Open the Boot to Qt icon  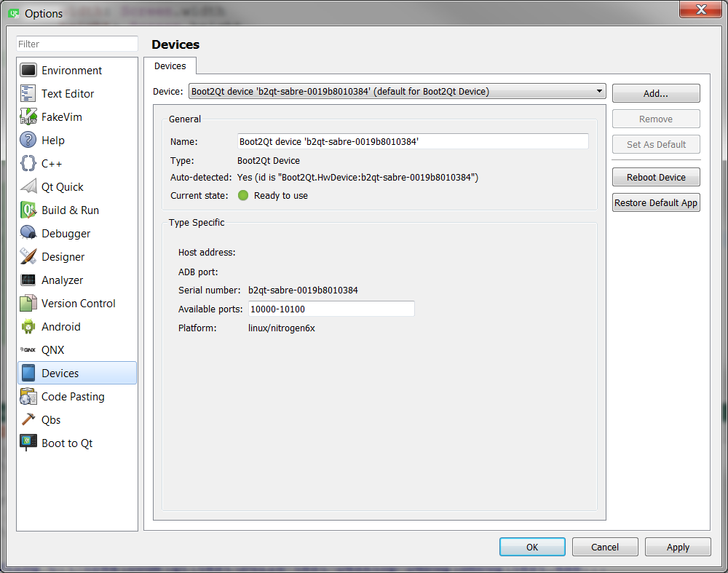pyautogui.click(x=28, y=443)
